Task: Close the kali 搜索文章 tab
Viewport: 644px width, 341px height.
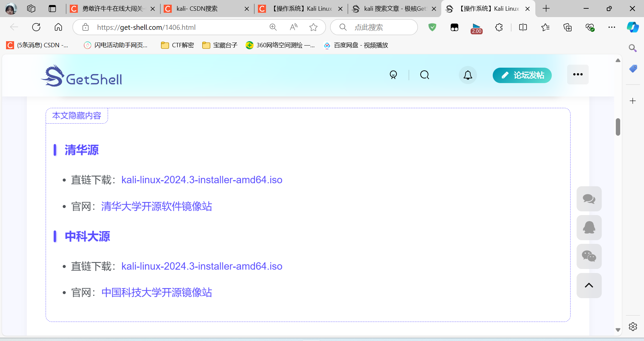Action: pyautogui.click(x=434, y=9)
